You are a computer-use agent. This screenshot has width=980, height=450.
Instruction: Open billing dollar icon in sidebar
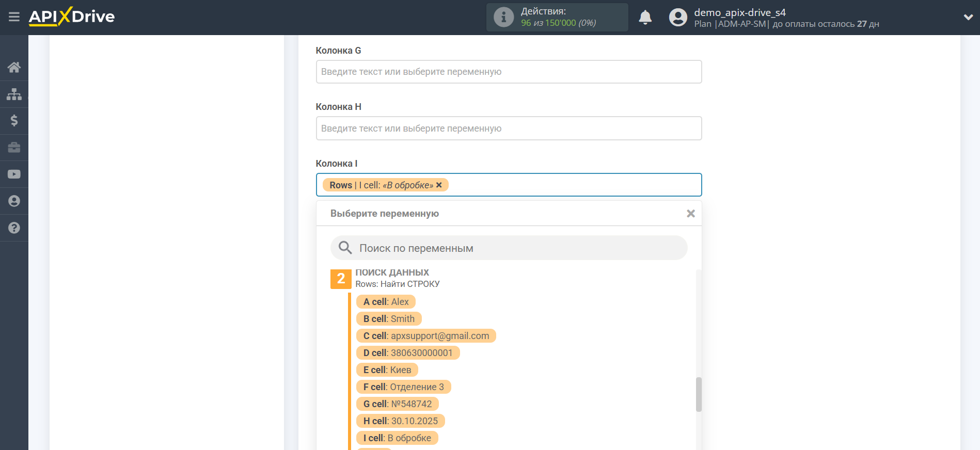click(14, 121)
